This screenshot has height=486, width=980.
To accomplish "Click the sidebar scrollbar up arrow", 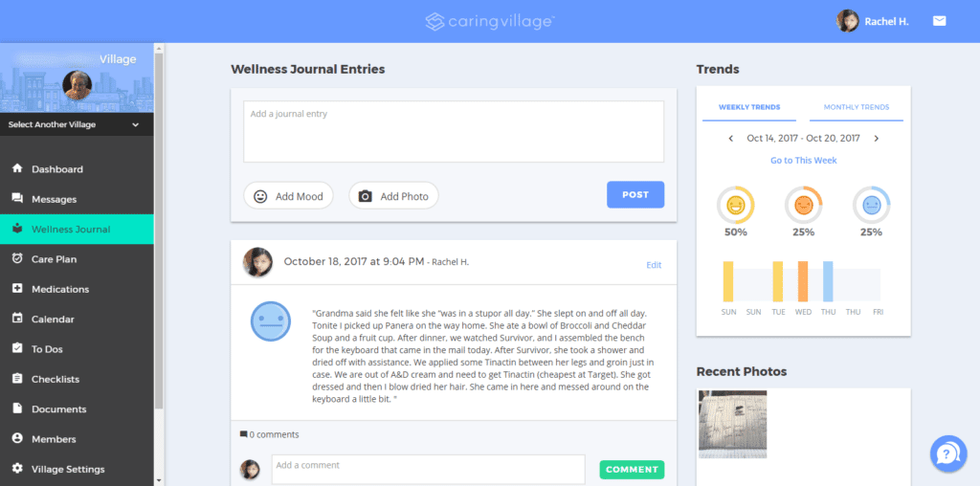I will click(x=159, y=48).
